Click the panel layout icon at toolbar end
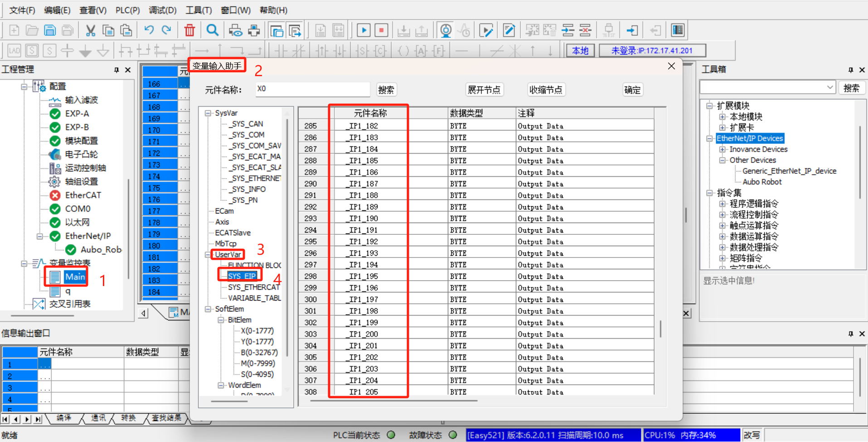 pyautogui.click(x=678, y=30)
